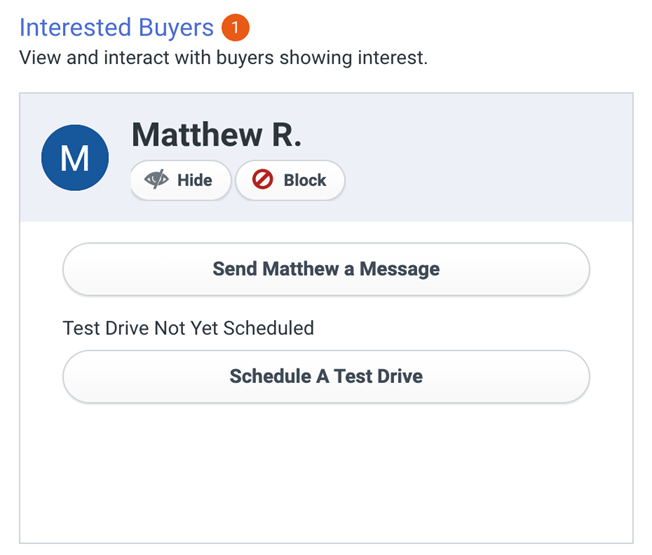
Task: Click empty space below Schedule A Test Drive
Action: tap(326, 470)
